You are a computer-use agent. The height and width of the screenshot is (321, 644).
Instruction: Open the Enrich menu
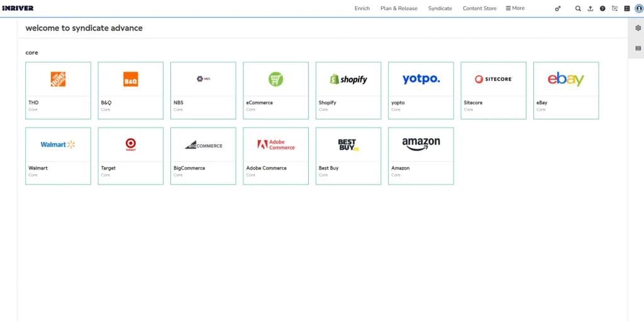362,9
